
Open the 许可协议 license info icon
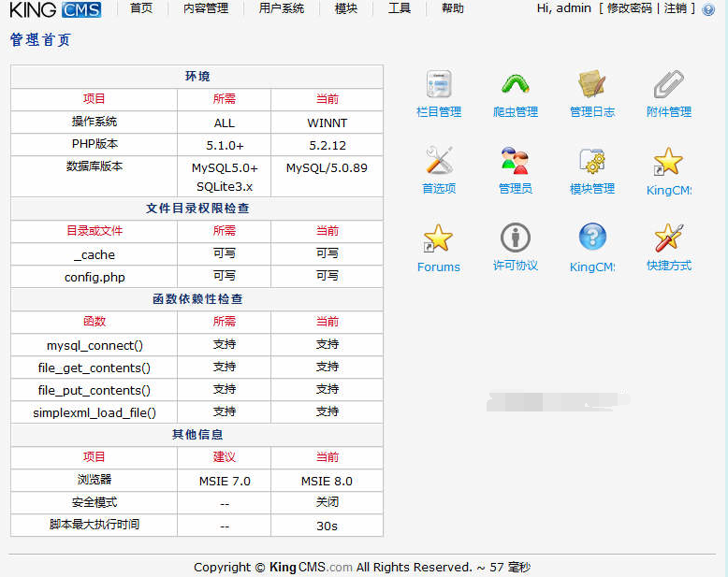click(x=516, y=237)
